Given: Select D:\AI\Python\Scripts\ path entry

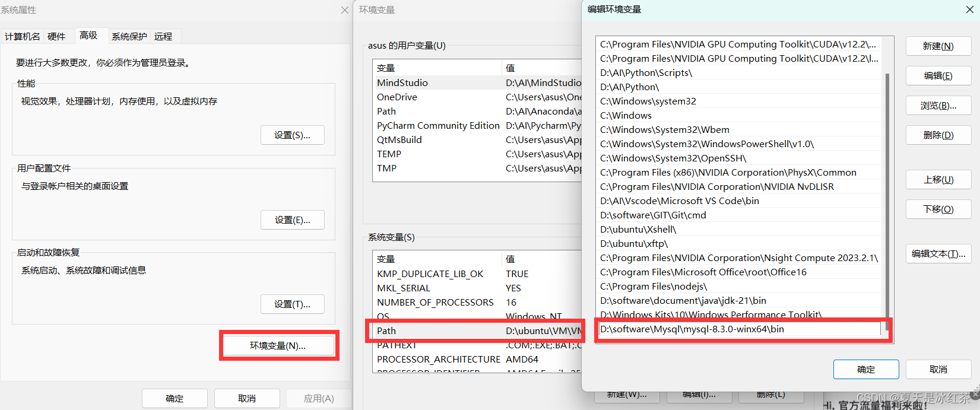Looking at the screenshot, I should [x=740, y=72].
